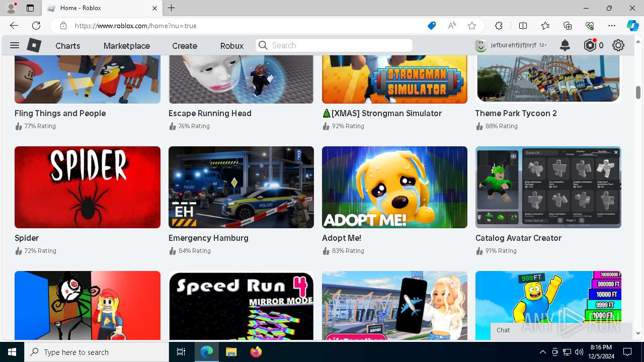Add page to favorites star
The height and width of the screenshot is (362, 644).
[472, 26]
